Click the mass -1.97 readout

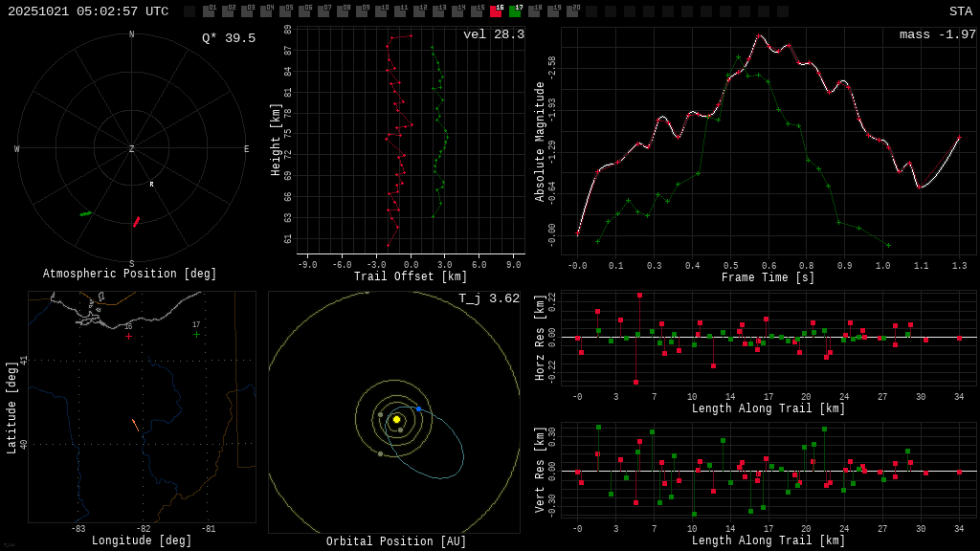[937, 34]
